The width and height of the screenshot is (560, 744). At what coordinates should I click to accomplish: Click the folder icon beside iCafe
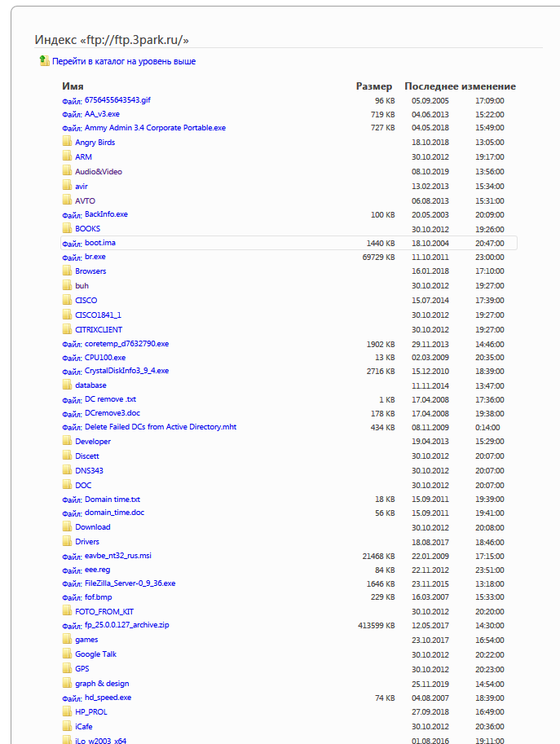[68, 726]
